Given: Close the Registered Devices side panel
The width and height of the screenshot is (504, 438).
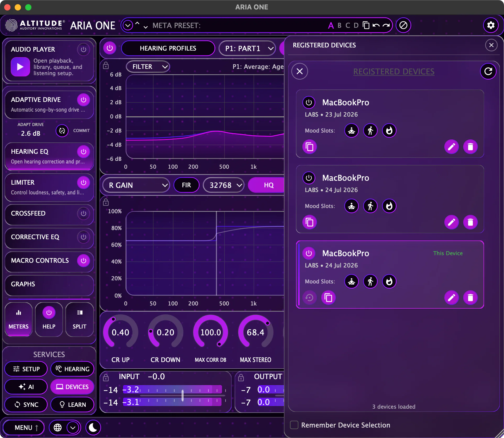Looking at the screenshot, I should [x=491, y=45].
